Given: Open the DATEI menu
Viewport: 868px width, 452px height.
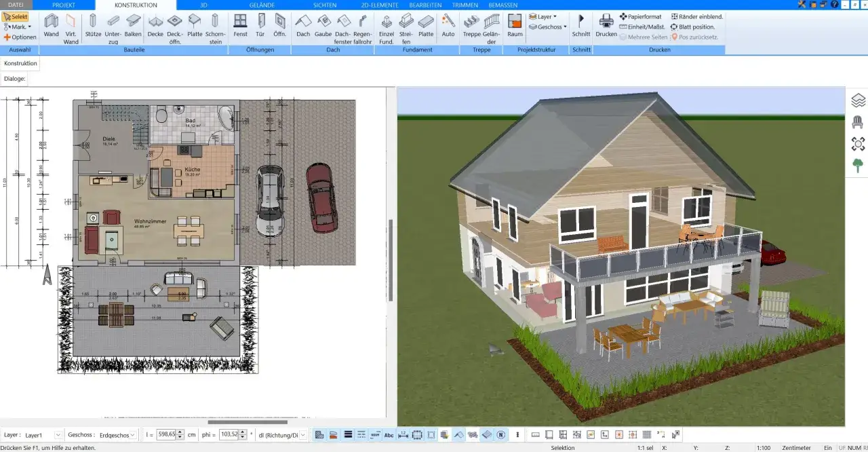Looking at the screenshot, I should 15,5.
